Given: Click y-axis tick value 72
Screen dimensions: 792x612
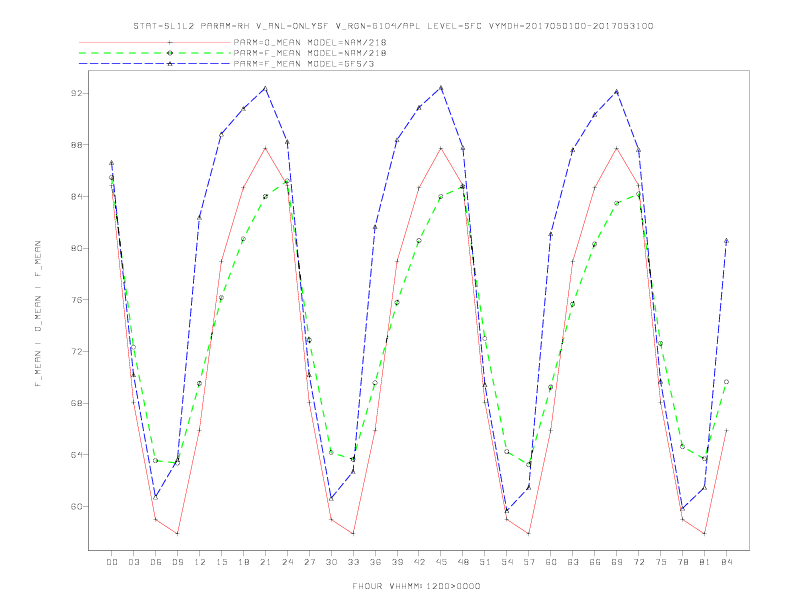Looking at the screenshot, I should click(78, 351).
